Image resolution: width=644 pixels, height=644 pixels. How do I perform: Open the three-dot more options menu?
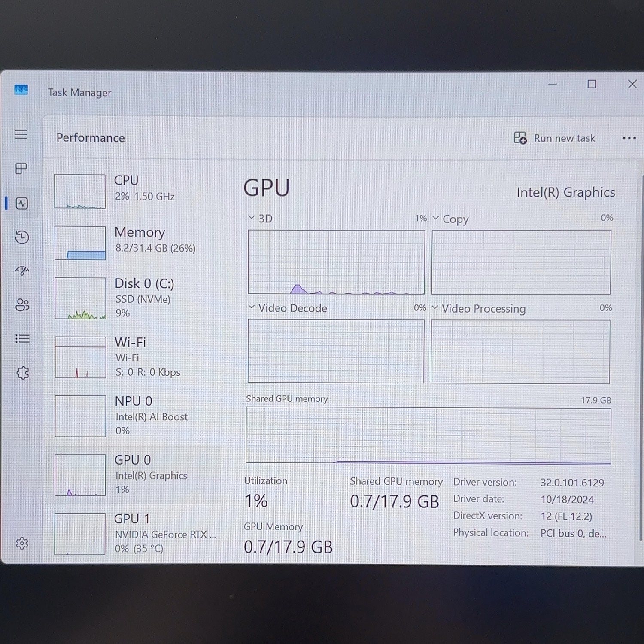pos(629,138)
